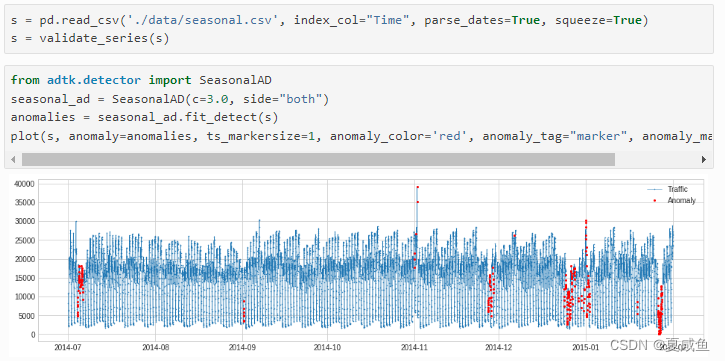Click the 'validate_series(s)' code line
The width and height of the screenshot is (725, 361).
[90, 38]
